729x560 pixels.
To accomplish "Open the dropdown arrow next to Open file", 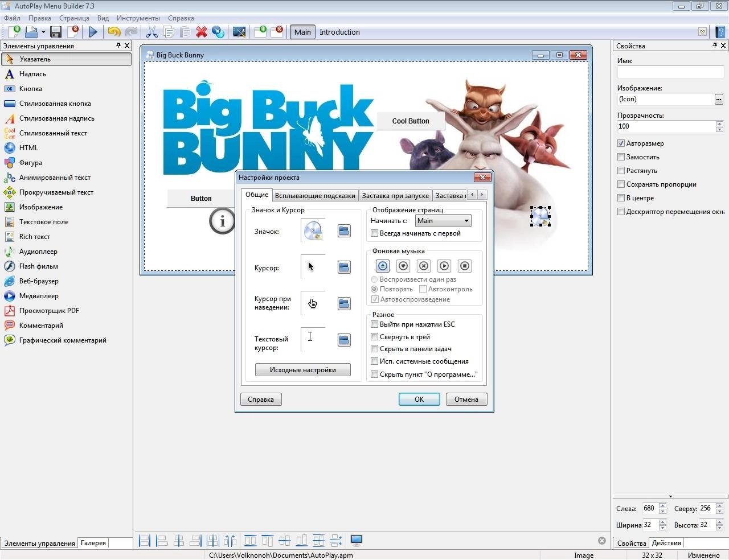I will 43,32.
